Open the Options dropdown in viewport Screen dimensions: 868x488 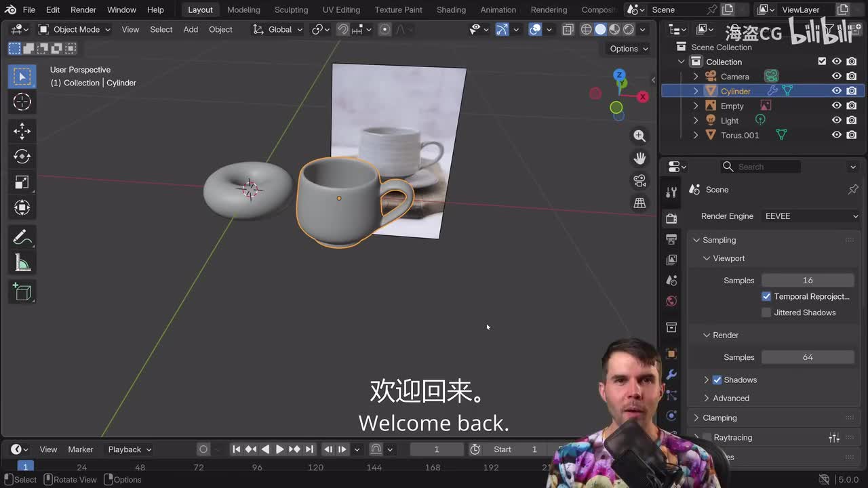tap(629, 48)
